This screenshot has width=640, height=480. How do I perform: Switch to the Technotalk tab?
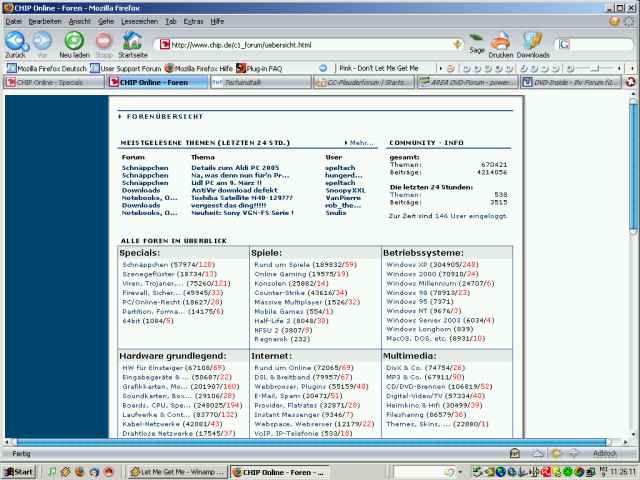[x=261, y=82]
